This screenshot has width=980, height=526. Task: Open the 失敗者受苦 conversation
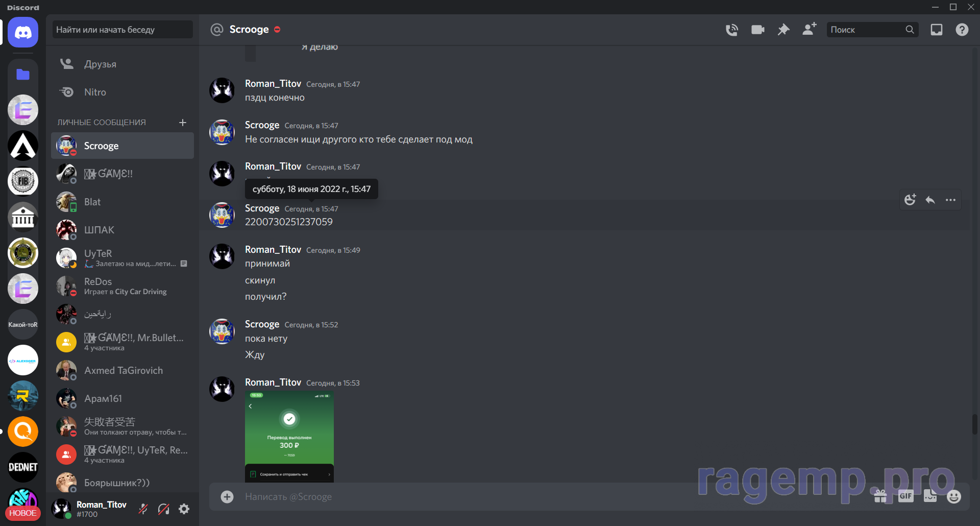tap(122, 426)
